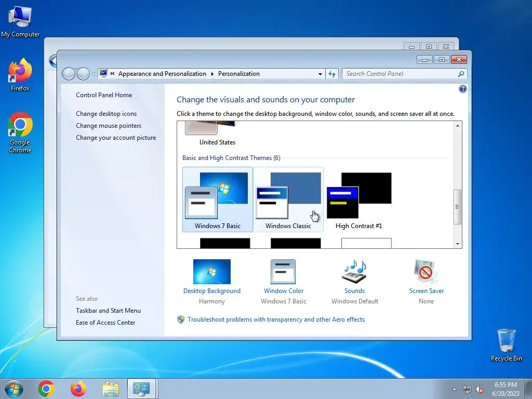Click the Window Color text link
532x399 pixels.
point(284,291)
